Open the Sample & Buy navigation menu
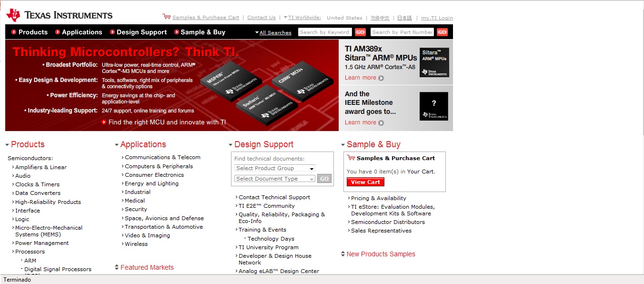The height and width of the screenshot is (284, 644). click(x=200, y=32)
